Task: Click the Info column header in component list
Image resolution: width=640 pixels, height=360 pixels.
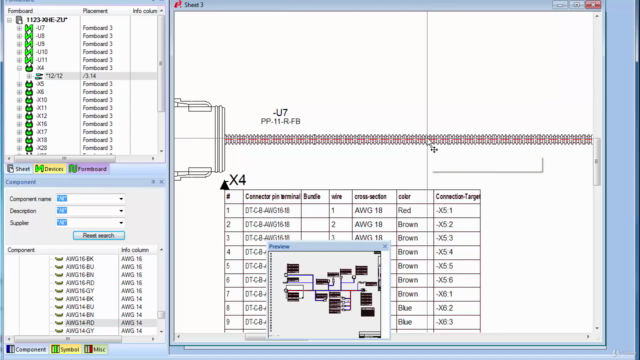Action: click(x=138, y=250)
